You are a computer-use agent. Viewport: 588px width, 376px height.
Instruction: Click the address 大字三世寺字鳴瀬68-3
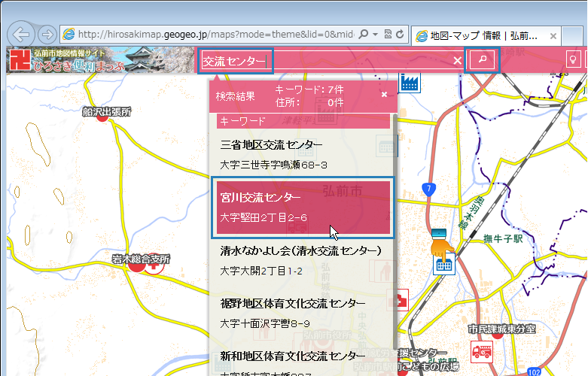click(x=274, y=165)
